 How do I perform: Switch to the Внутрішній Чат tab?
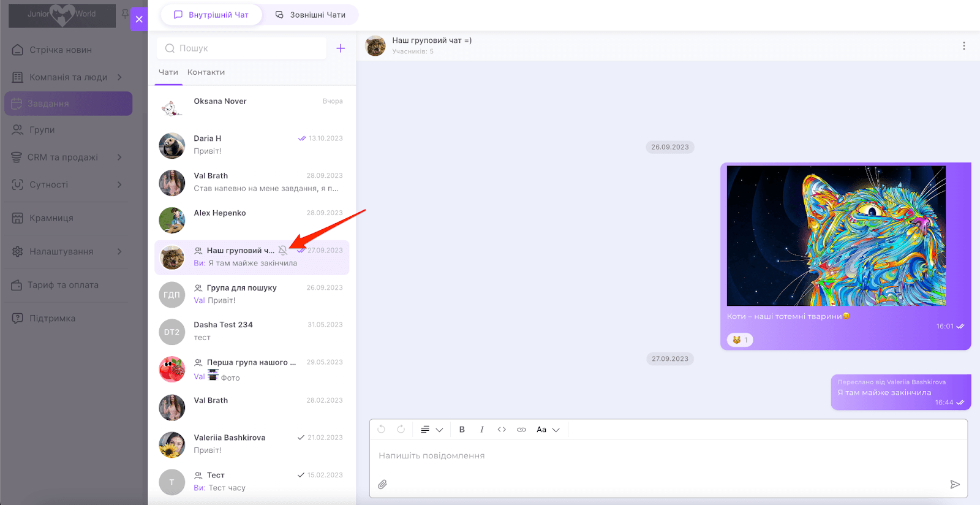tap(211, 15)
